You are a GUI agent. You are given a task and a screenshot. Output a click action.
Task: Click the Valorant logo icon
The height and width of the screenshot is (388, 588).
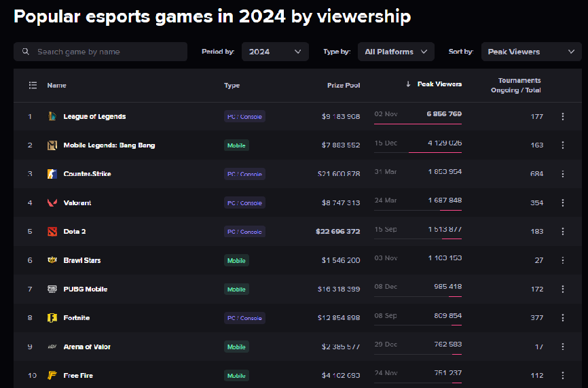(x=52, y=202)
